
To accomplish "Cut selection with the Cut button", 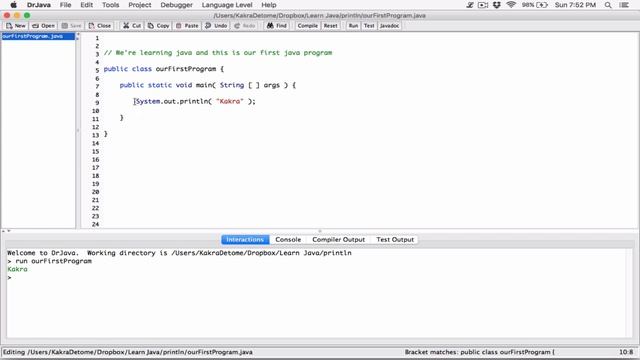I will click(x=132, y=26).
